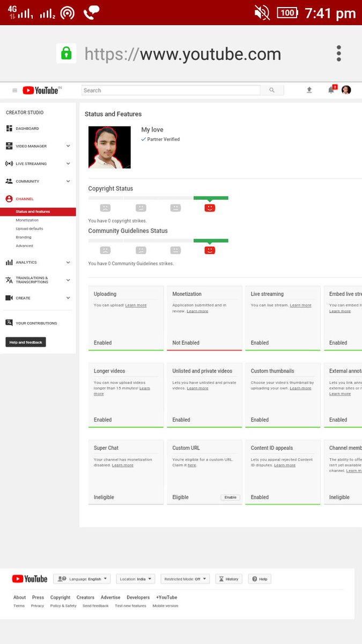The image size is (362, 644).
Task: Click Send feedback footer link
Action: tap(95, 606)
